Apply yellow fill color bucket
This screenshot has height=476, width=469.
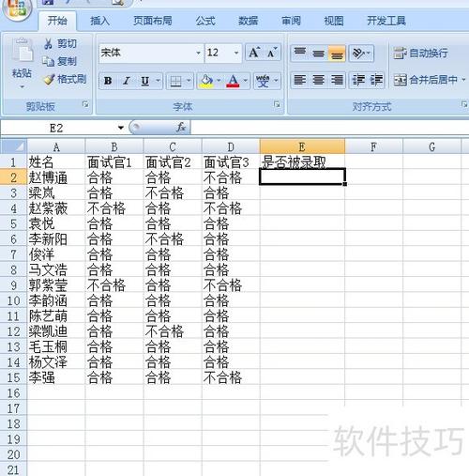(207, 81)
